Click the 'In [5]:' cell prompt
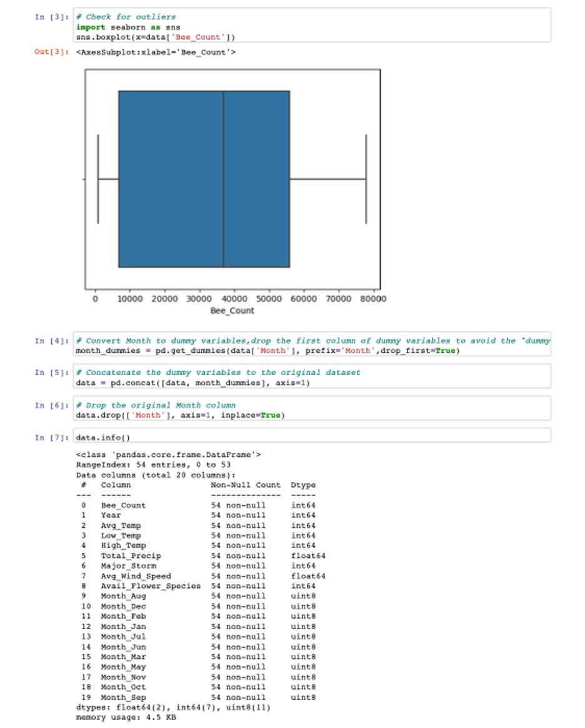This screenshot has width=585, height=728. point(51,373)
